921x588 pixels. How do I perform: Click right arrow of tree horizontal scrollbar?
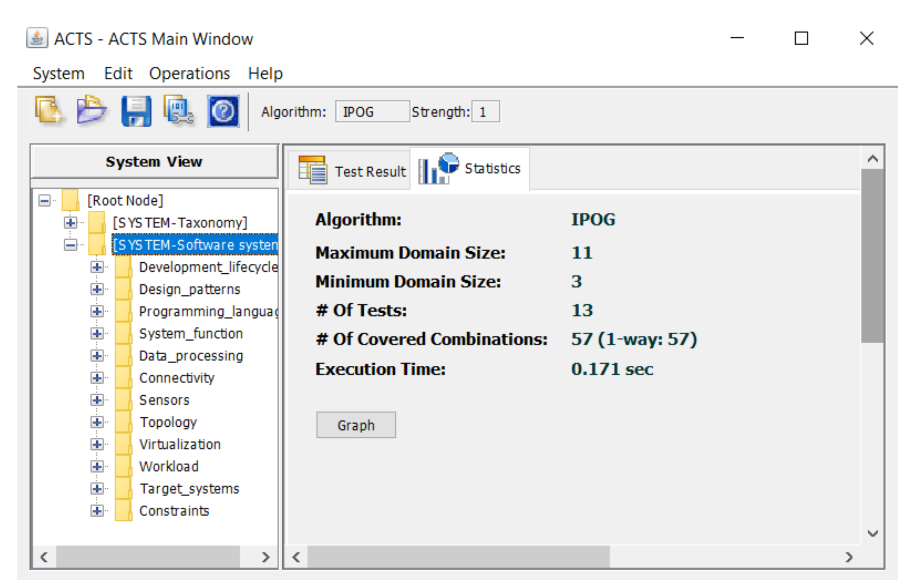pyautogui.click(x=266, y=558)
